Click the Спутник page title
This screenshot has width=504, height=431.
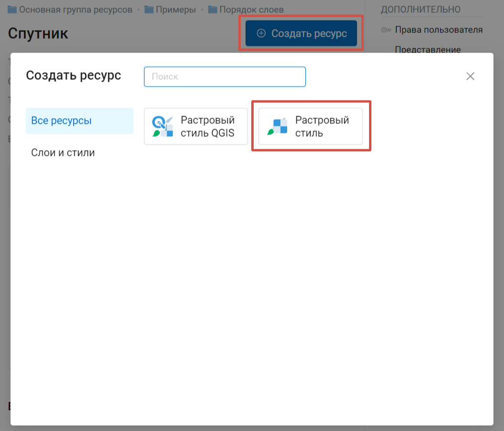pos(38,33)
